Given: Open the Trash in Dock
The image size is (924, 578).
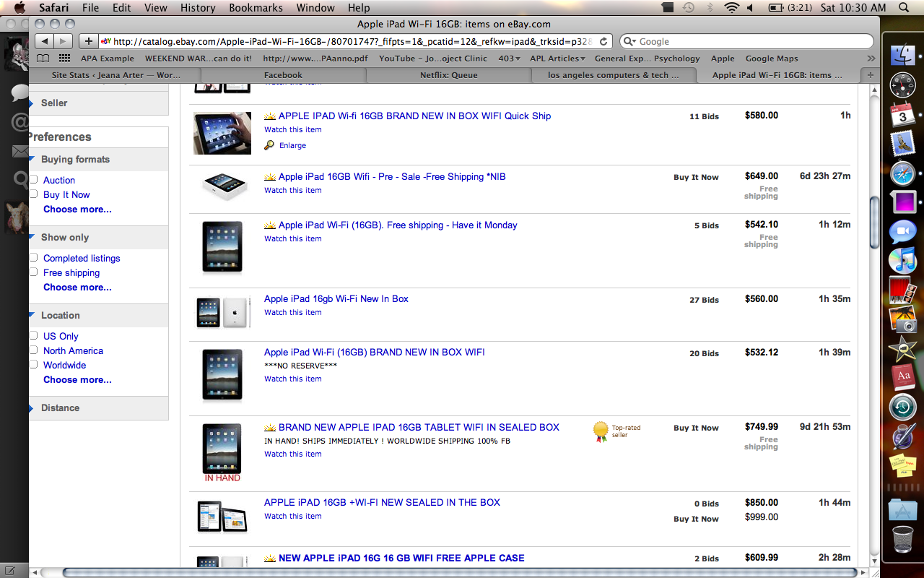Looking at the screenshot, I should tap(902, 539).
